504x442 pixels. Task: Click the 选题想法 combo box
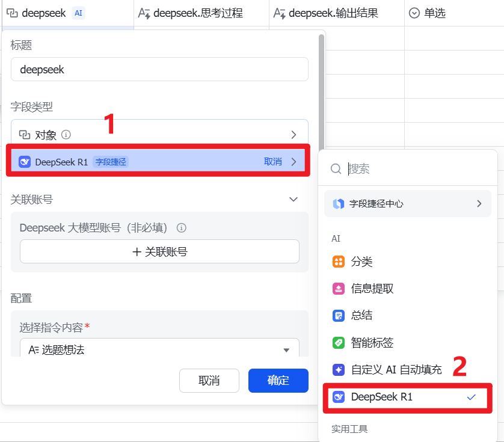pos(159,348)
